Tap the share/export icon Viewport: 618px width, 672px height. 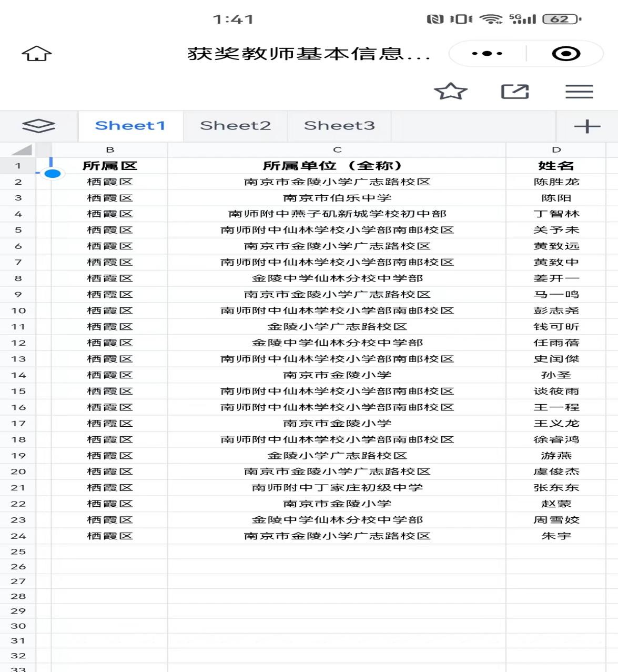(514, 92)
